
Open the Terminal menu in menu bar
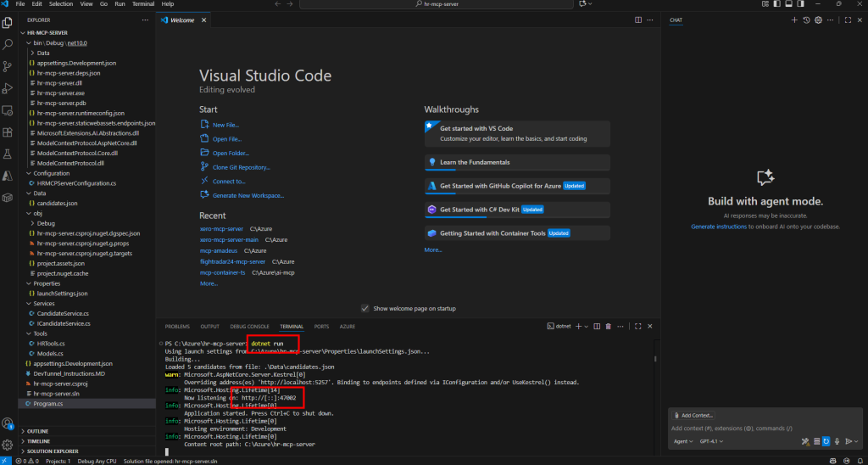[143, 4]
